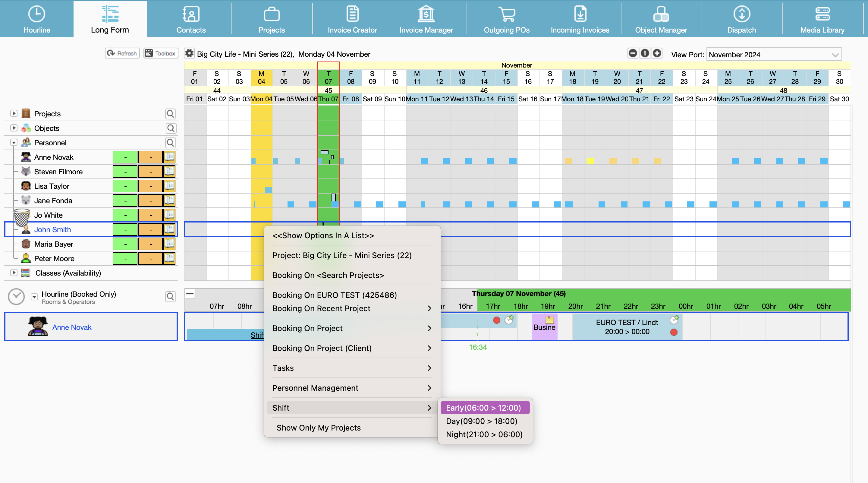Switch to the Hourline tab
Image resolution: width=868 pixels, height=483 pixels.
(x=37, y=18)
